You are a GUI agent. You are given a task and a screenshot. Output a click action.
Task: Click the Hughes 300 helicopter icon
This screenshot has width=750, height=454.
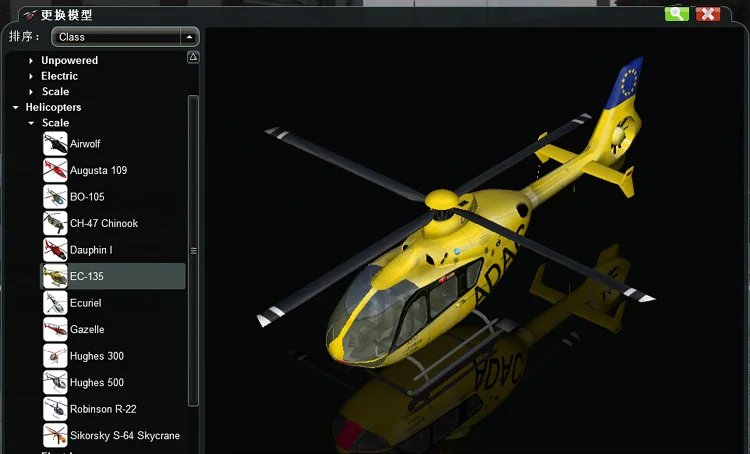[x=55, y=356]
